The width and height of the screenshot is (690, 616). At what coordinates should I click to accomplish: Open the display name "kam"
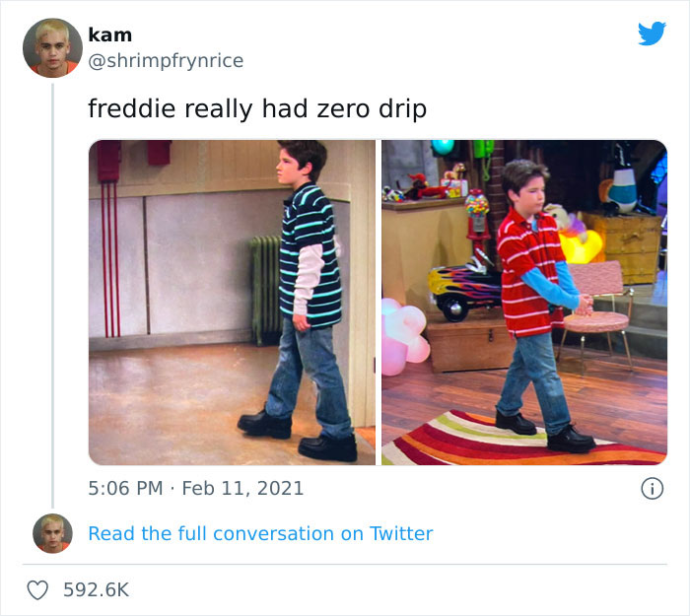tap(109, 35)
